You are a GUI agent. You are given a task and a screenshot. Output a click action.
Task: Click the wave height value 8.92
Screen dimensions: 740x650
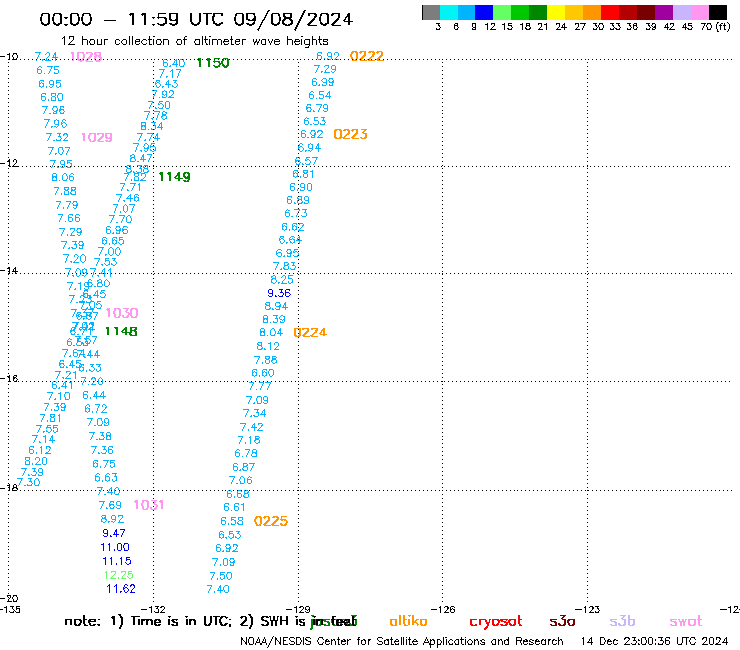pos(112,519)
